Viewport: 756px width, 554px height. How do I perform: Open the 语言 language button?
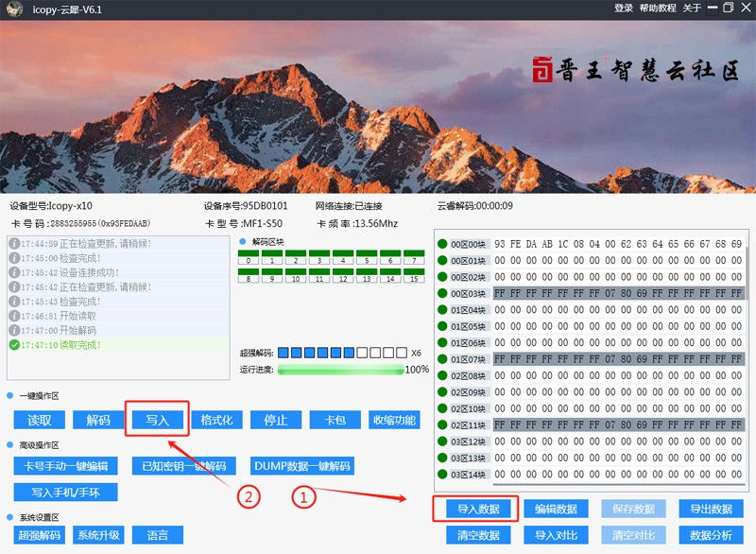pos(157,535)
